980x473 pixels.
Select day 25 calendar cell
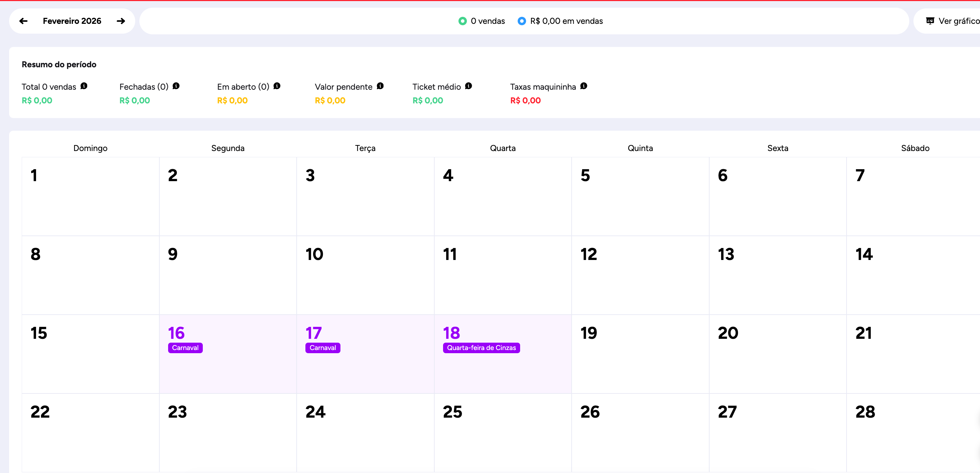pyautogui.click(x=503, y=432)
